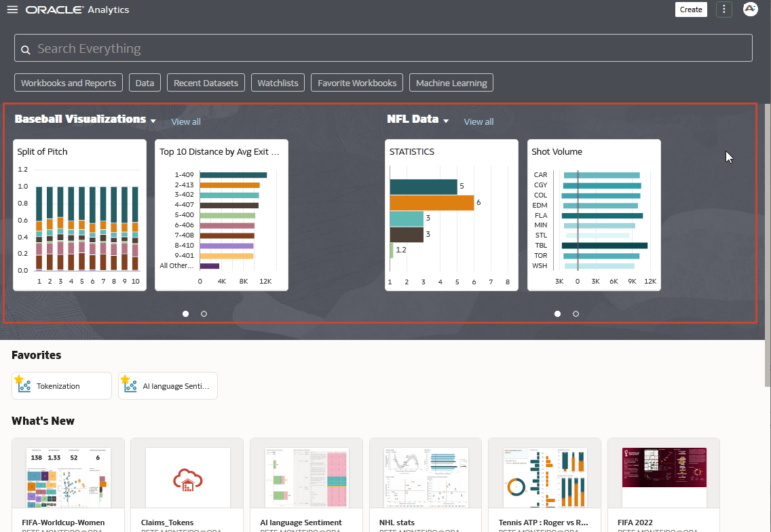Image resolution: width=771 pixels, height=532 pixels.
Task: Click the Oracle Analytics logo
Action: pos(77,9)
